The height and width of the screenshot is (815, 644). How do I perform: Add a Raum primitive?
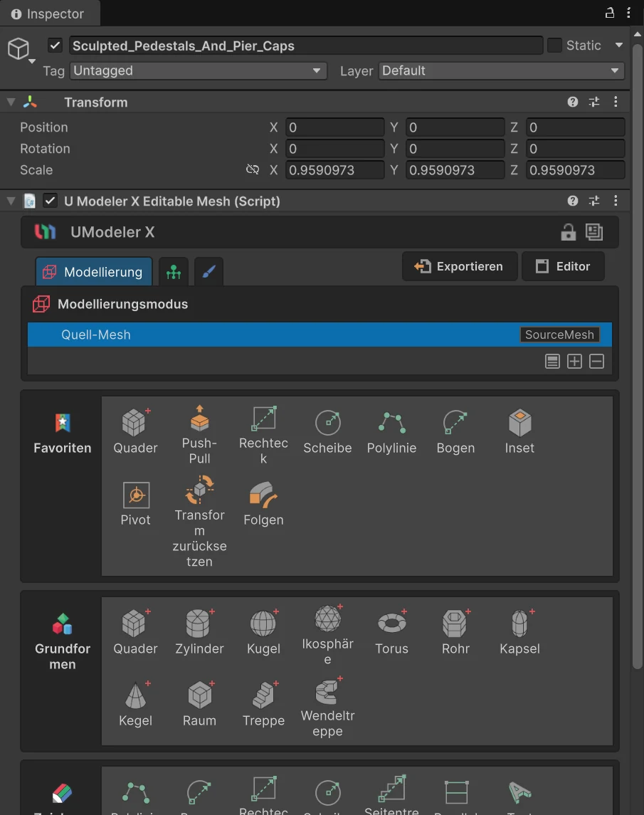[x=199, y=704]
